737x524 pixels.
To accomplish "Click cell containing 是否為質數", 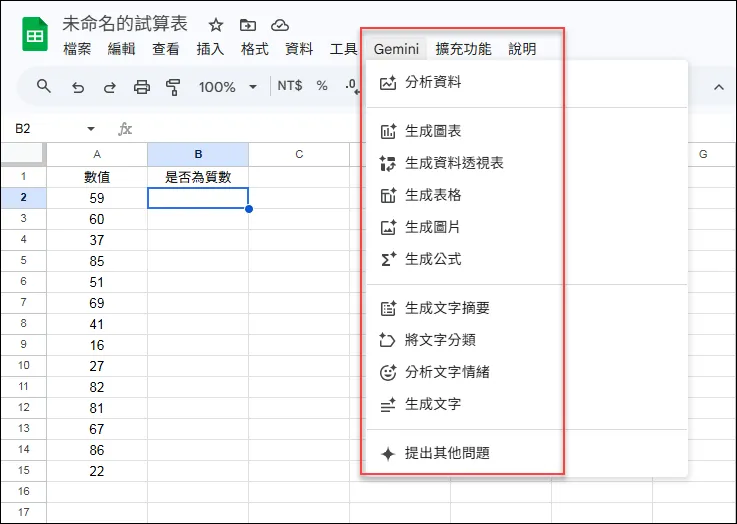I will (198, 177).
